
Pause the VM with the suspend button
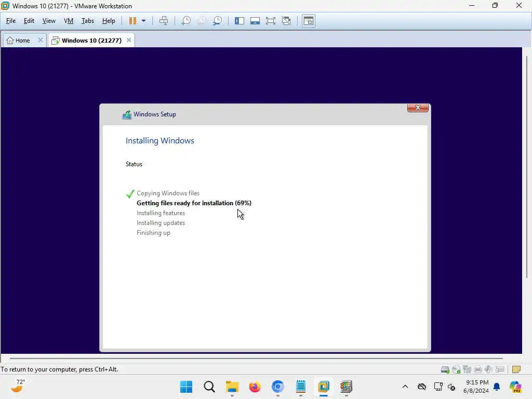[132, 21]
